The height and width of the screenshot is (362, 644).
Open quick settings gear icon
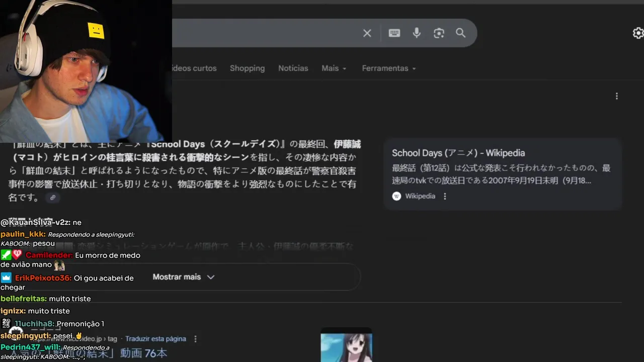(x=638, y=33)
